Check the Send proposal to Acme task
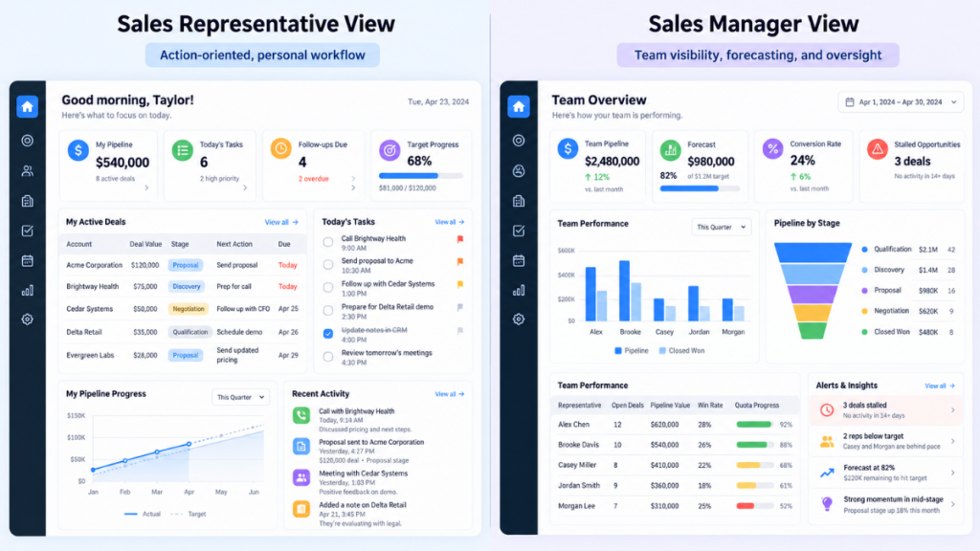The height and width of the screenshot is (551, 980). click(328, 265)
